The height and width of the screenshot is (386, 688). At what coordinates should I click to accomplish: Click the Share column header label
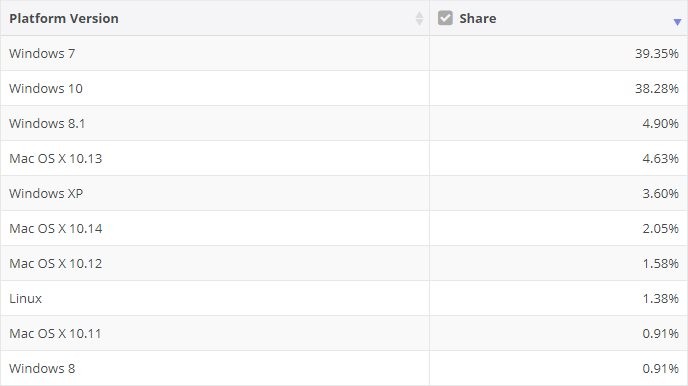[478, 18]
